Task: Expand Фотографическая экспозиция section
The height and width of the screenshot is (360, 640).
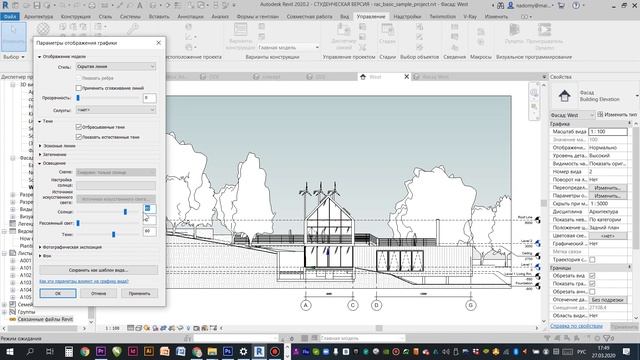Action: point(40,247)
